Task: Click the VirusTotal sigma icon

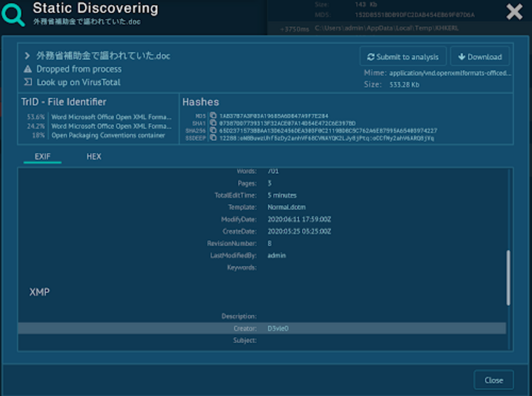Action: pos(27,82)
